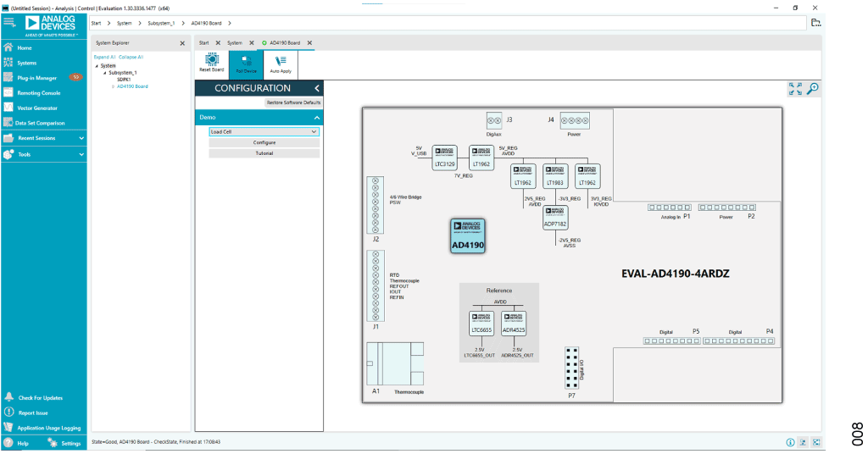Viewport: 868px width, 454px height.
Task: Expand the Tools section in sidebar
Action: point(42,154)
